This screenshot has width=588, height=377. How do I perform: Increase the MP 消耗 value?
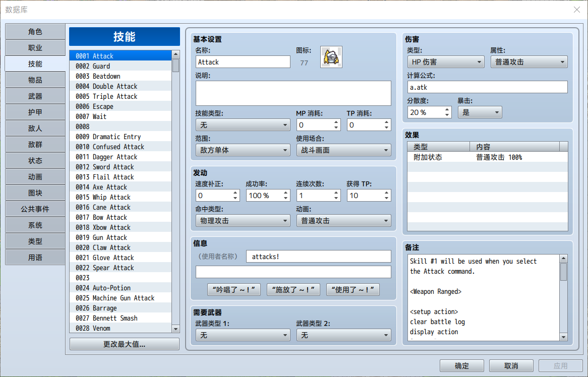coord(336,122)
